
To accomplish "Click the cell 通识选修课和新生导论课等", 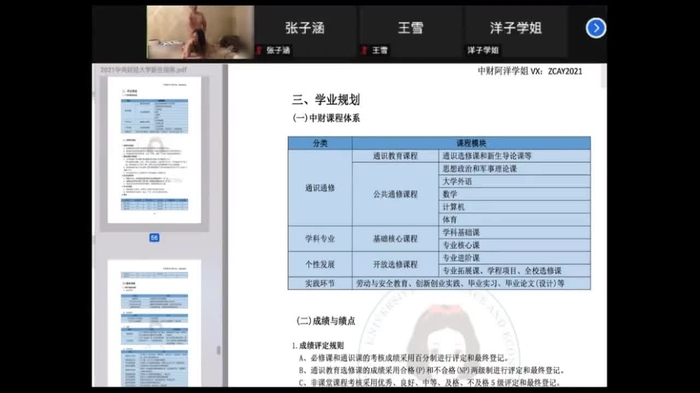I will (514, 156).
